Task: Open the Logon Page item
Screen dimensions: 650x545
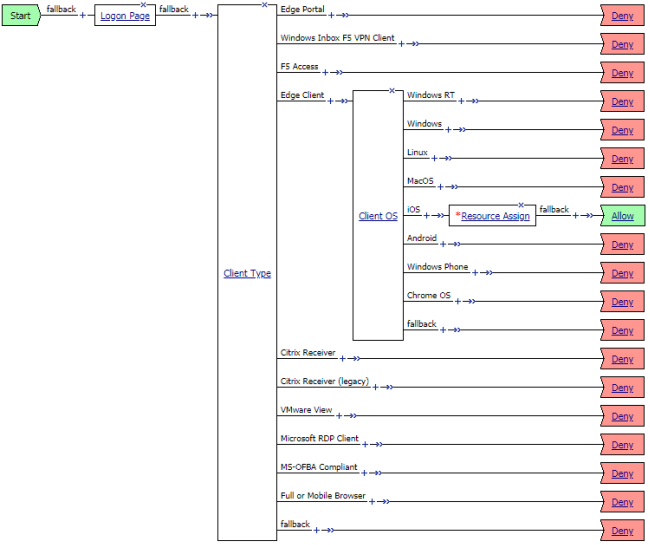Action: click(x=126, y=17)
